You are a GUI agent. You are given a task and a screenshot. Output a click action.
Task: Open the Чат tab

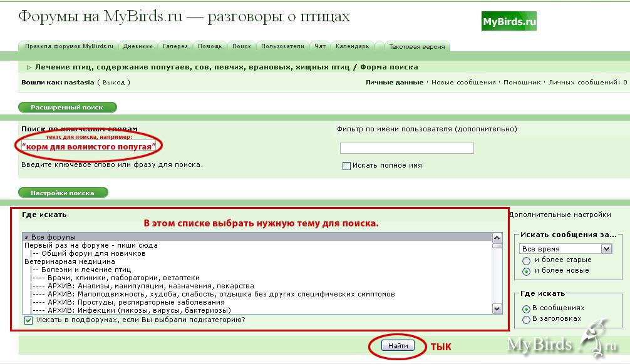pos(320,46)
